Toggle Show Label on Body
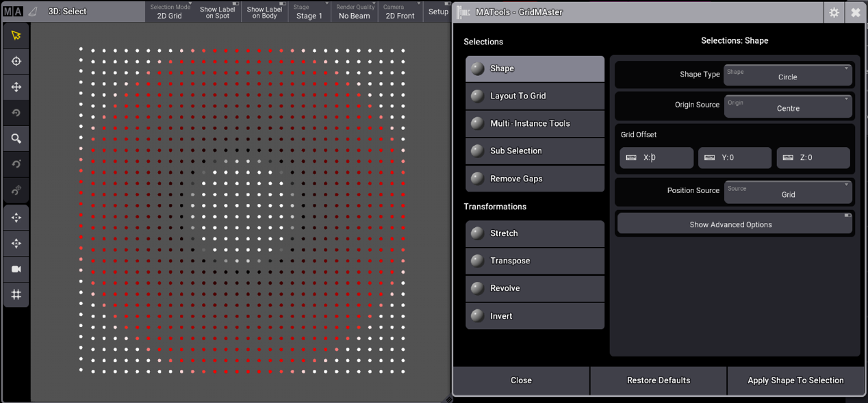 coord(265,12)
